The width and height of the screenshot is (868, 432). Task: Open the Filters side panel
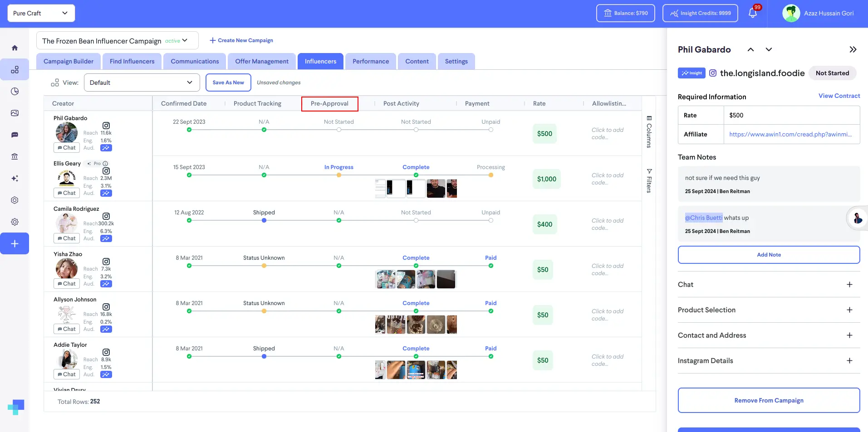click(649, 181)
